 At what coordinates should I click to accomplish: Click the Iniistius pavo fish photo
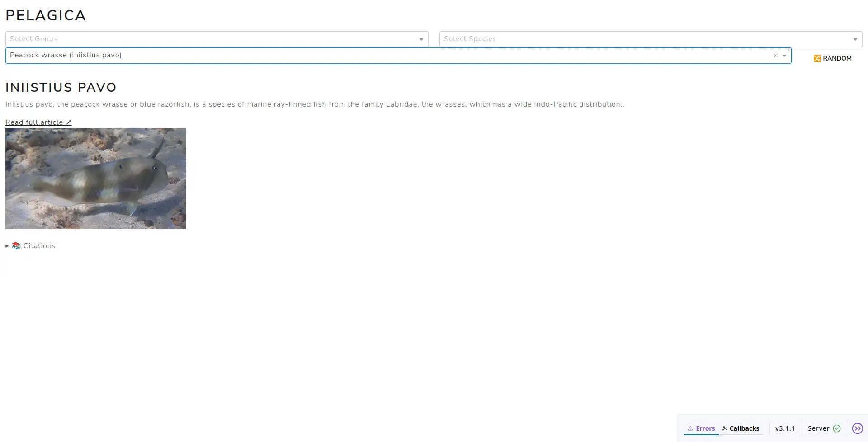[x=95, y=178]
